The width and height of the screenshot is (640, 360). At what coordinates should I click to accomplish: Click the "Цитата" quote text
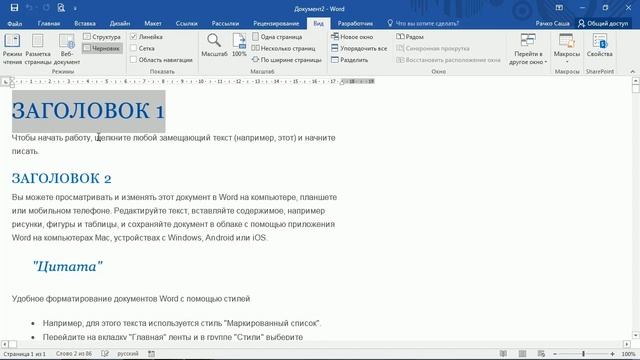pos(68,267)
